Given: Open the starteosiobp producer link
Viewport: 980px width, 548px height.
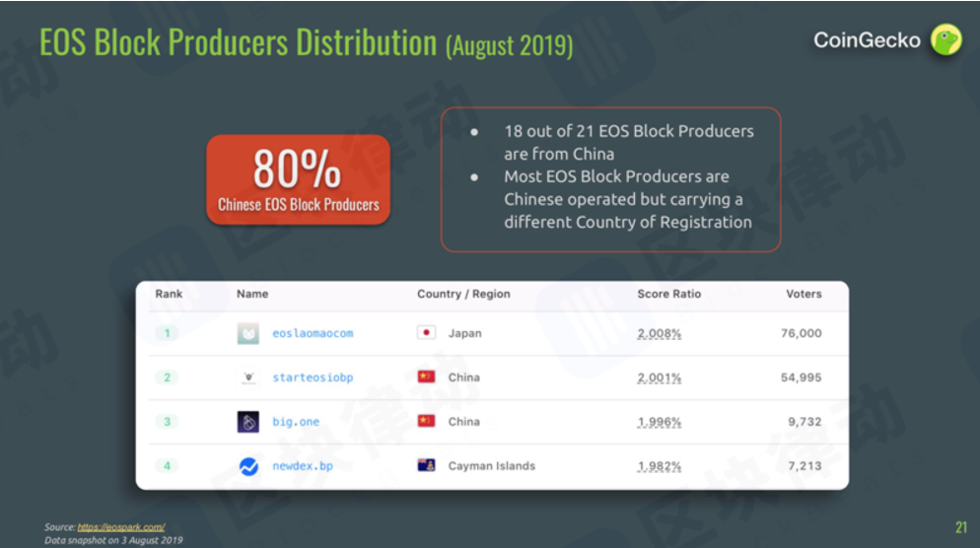Looking at the screenshot, I should pyautogui.click(x=313, y=377).
